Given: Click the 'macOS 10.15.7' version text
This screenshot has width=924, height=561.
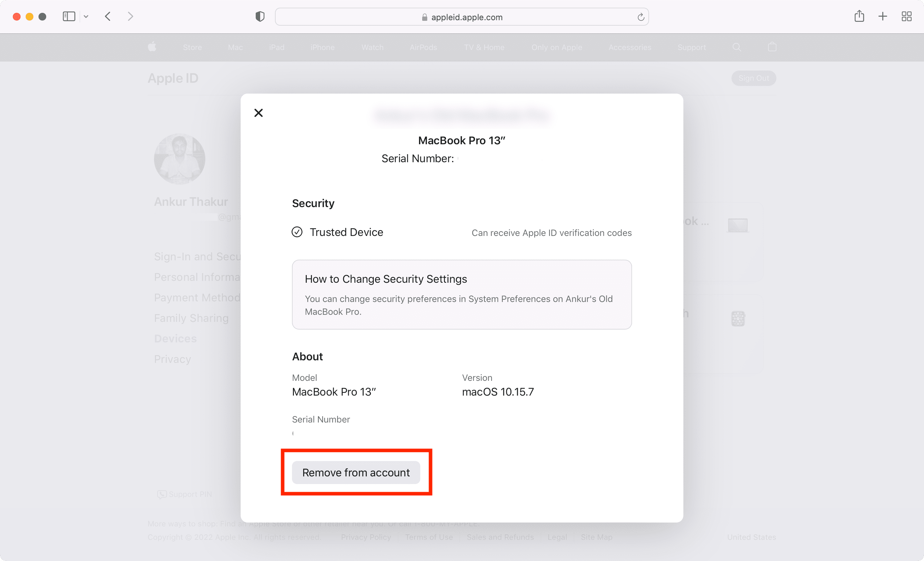Looking at the screenshot, I should coord(498,392).
